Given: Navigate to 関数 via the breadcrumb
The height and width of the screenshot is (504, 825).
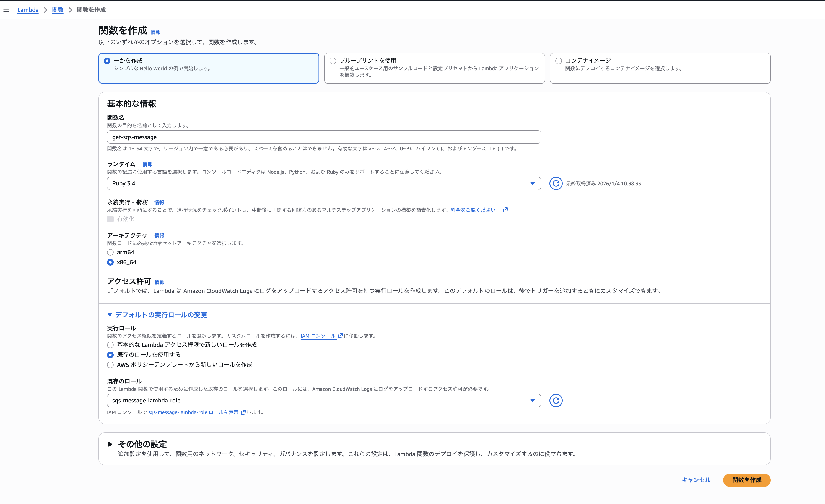Looking at the screenshot, I should pyautogui.click(x=58, y=10).
